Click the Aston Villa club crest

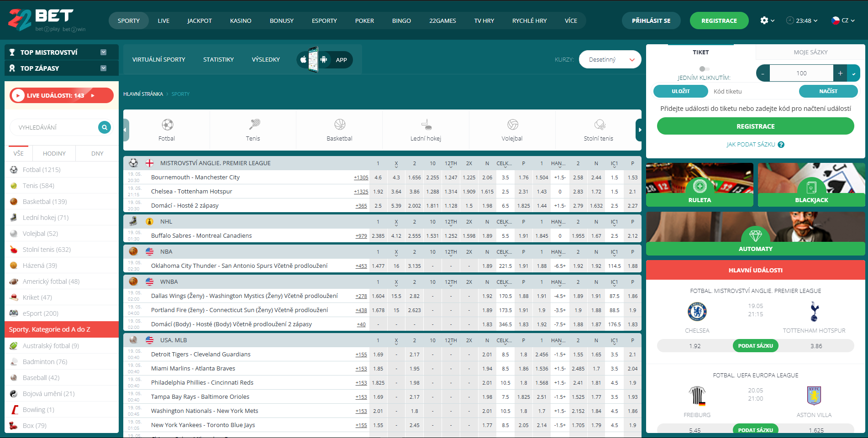point(814,396)
